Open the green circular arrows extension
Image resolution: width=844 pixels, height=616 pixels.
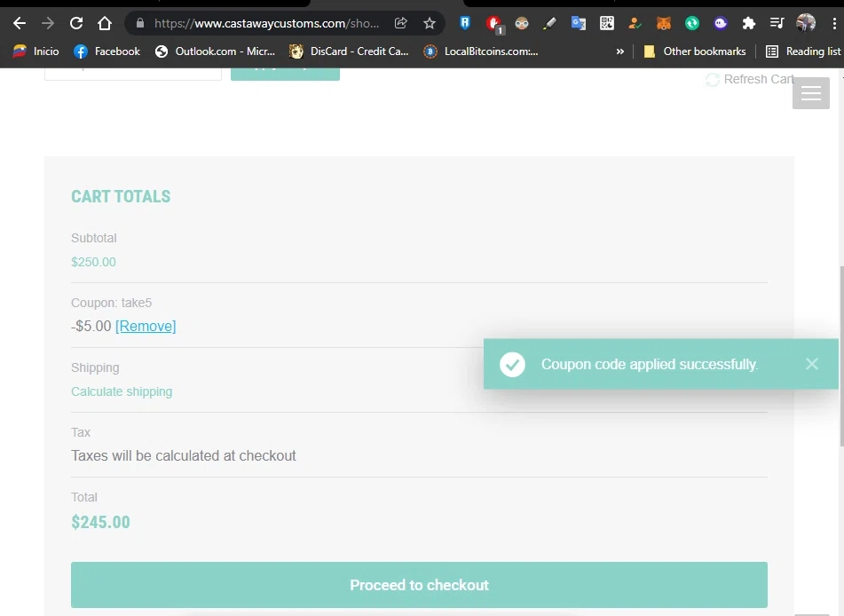tap(691, 23)
